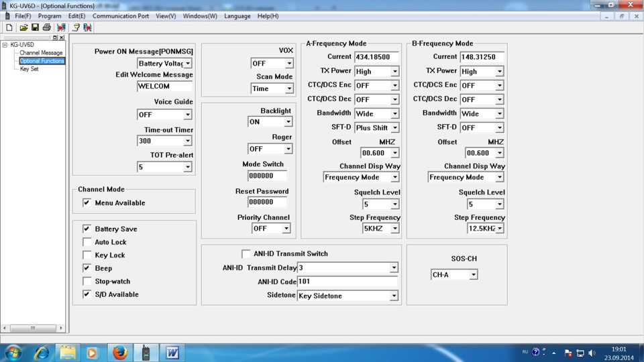Open the TOT Pre-alert dropdown
The image size is (644, 362).
pos(188,167)
